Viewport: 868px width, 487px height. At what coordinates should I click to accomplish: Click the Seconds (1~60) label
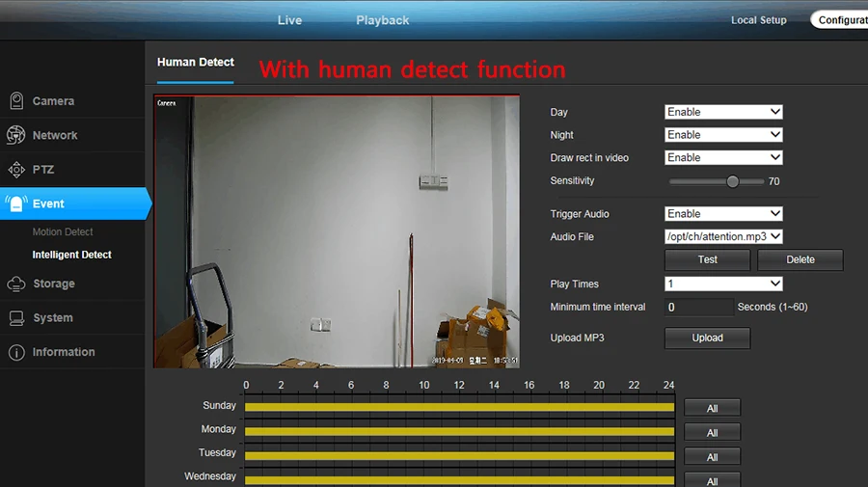click(773, 307)
